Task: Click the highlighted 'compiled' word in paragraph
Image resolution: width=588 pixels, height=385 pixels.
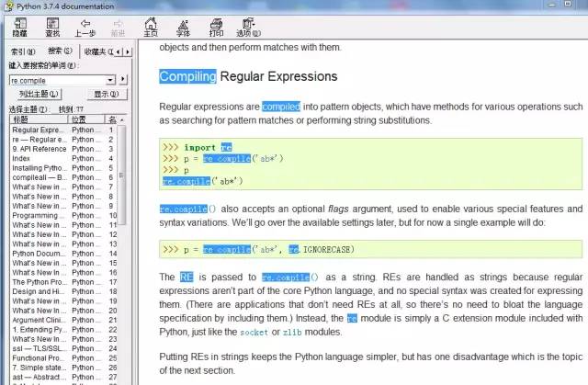Action: click(281, 107)
